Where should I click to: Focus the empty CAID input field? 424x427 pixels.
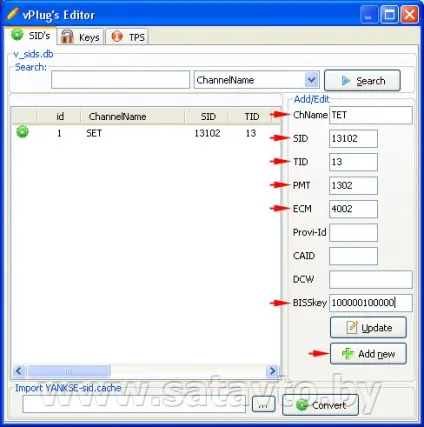353,256
